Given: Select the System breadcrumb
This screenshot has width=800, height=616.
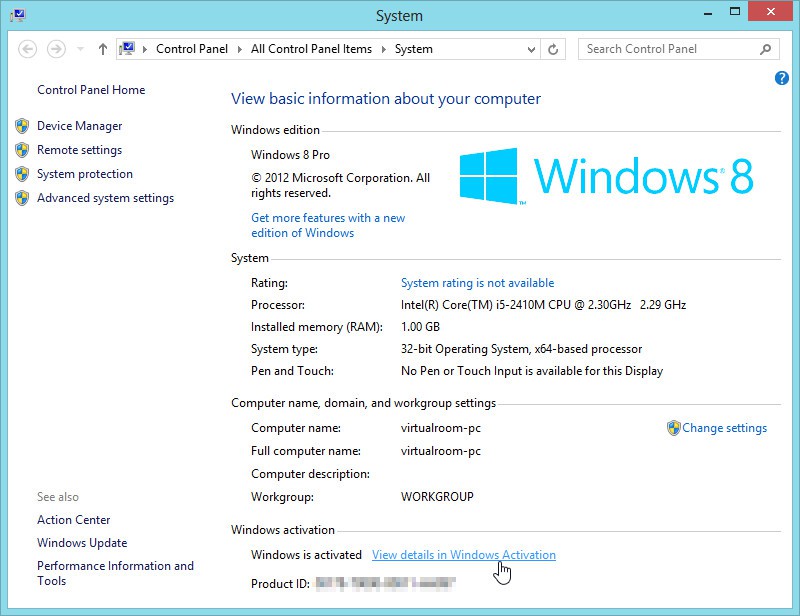Looking at the screenshot, I should pyautogui.click(x=413, y=49).
